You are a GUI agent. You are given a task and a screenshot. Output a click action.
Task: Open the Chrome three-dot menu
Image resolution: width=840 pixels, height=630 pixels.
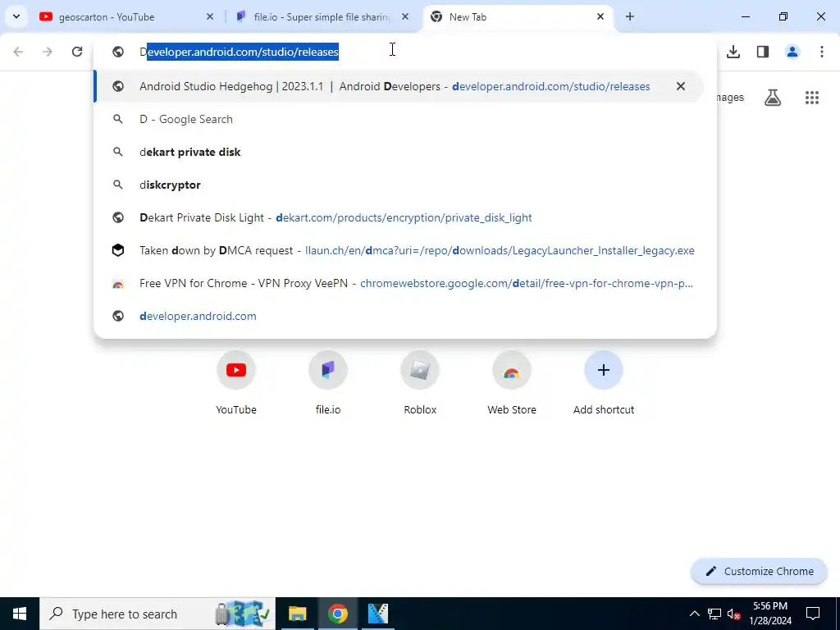(822, 52)
